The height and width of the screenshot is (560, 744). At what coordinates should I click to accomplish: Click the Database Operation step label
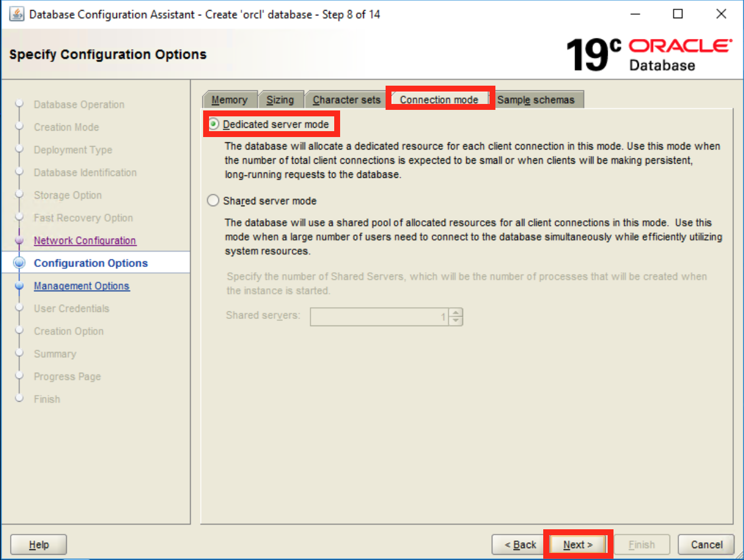[79, 105]
